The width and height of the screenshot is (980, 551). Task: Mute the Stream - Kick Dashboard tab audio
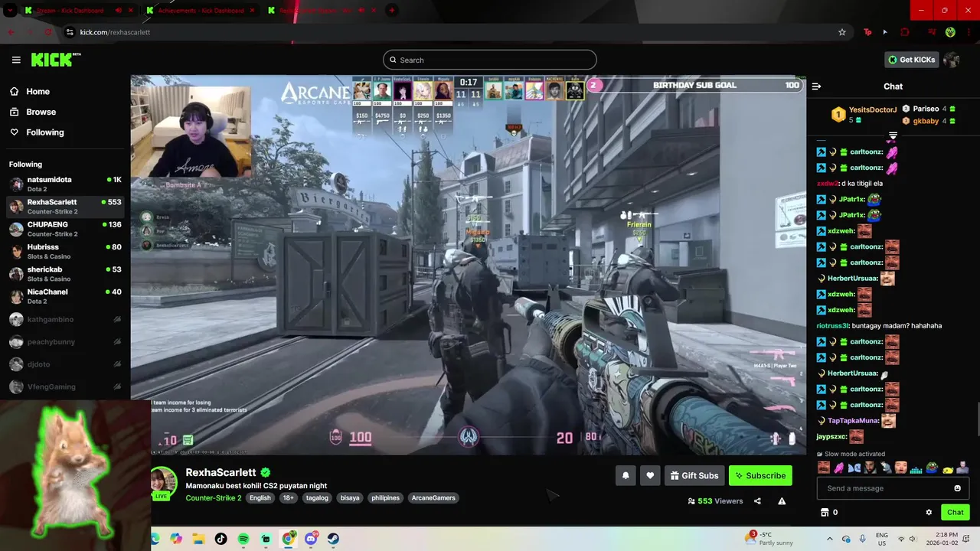tap(119, 10)
